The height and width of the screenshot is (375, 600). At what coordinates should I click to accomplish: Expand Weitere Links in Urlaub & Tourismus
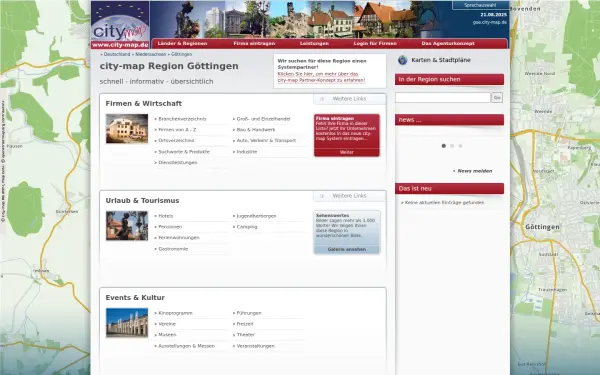(349, 196)
